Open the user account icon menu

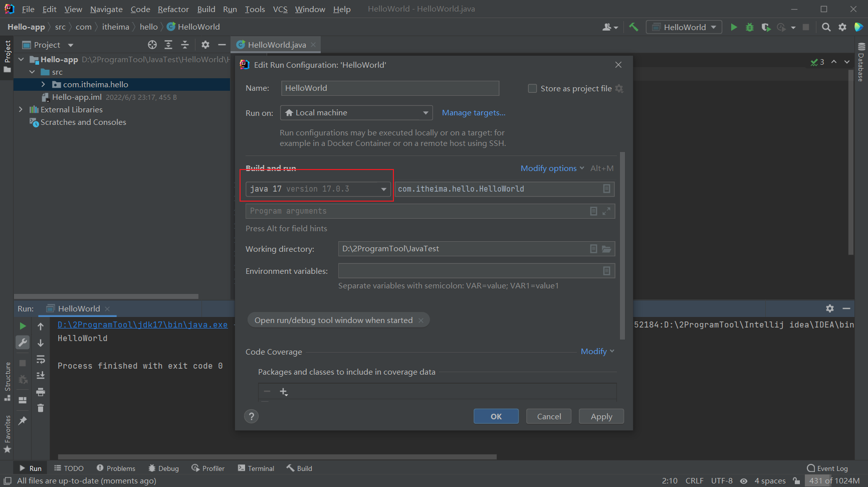pos(610,27)
